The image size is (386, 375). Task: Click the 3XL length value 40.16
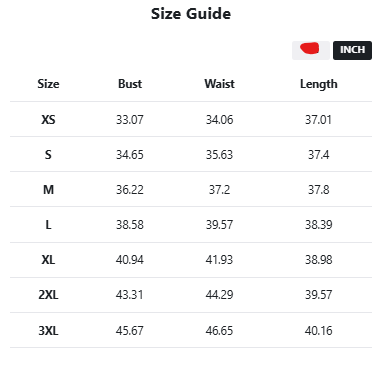[319, 331]
